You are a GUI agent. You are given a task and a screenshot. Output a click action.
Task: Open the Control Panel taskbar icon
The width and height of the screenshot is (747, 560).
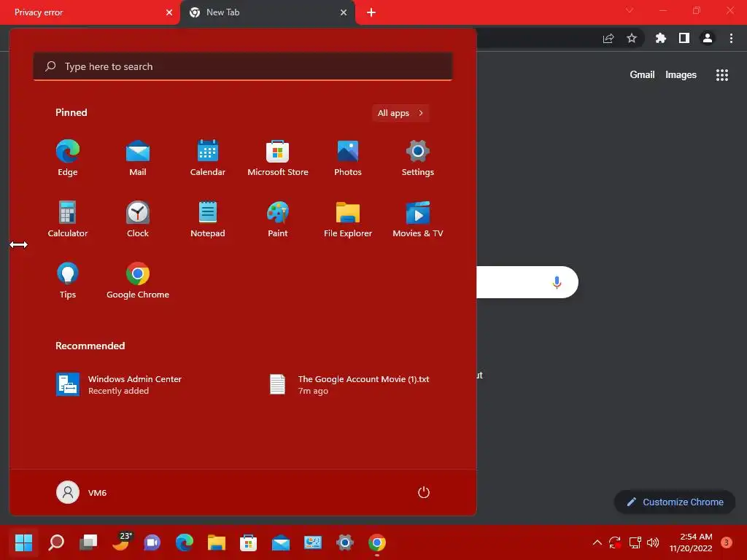tap(312, 542)
